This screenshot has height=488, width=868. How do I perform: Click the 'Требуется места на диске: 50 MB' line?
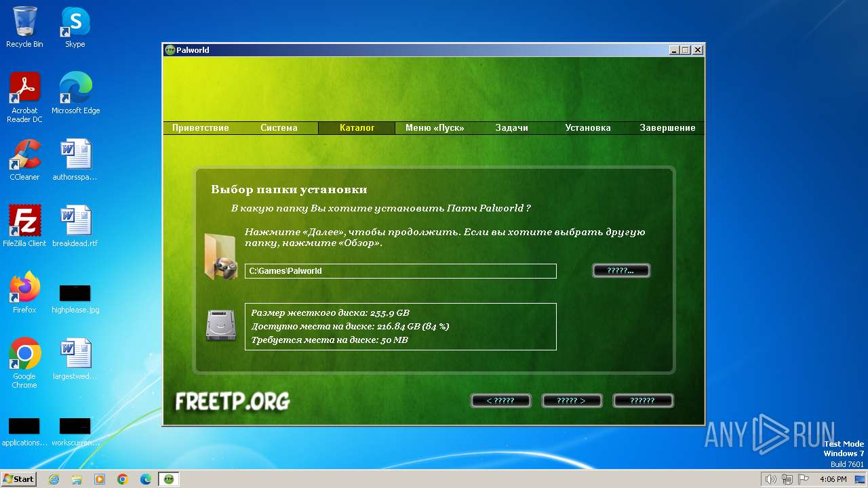(330, 340)
